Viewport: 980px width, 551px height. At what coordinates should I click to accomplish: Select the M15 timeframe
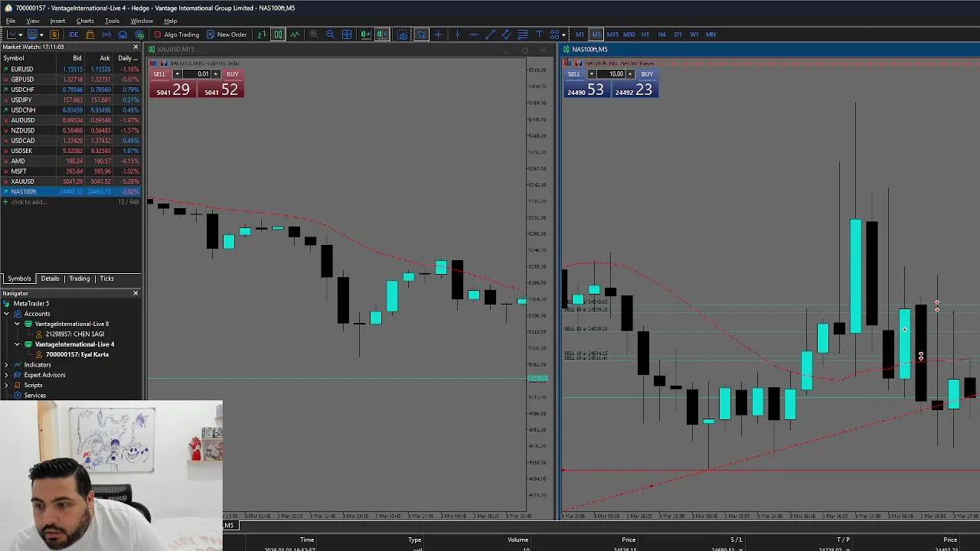click(x=612, y=34)
